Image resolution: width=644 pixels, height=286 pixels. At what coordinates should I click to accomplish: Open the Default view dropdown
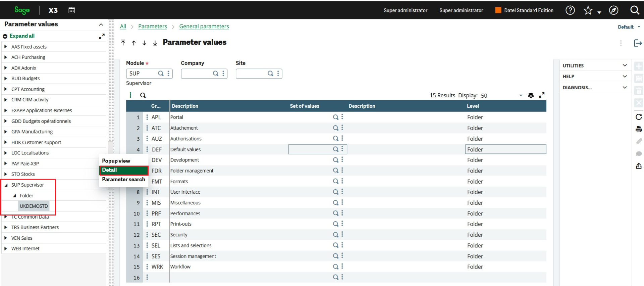click(x=629, y=27)
